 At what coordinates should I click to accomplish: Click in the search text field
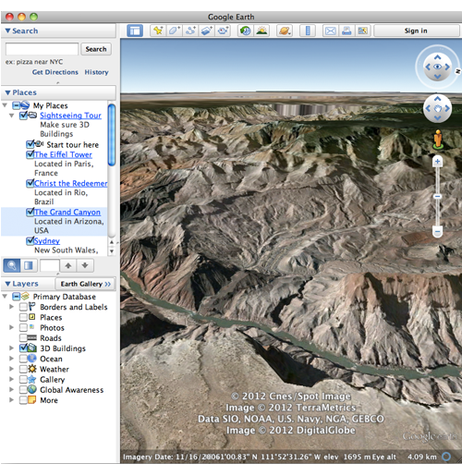click(x=42, y=49)
